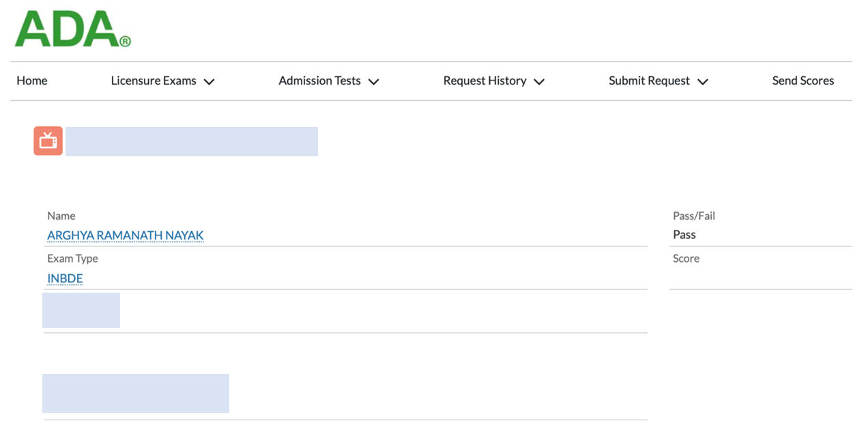Expand the Licensure Exams chevron arrow
The height and width of the screenshot is (423, 868).
click(x=209, y=82)
